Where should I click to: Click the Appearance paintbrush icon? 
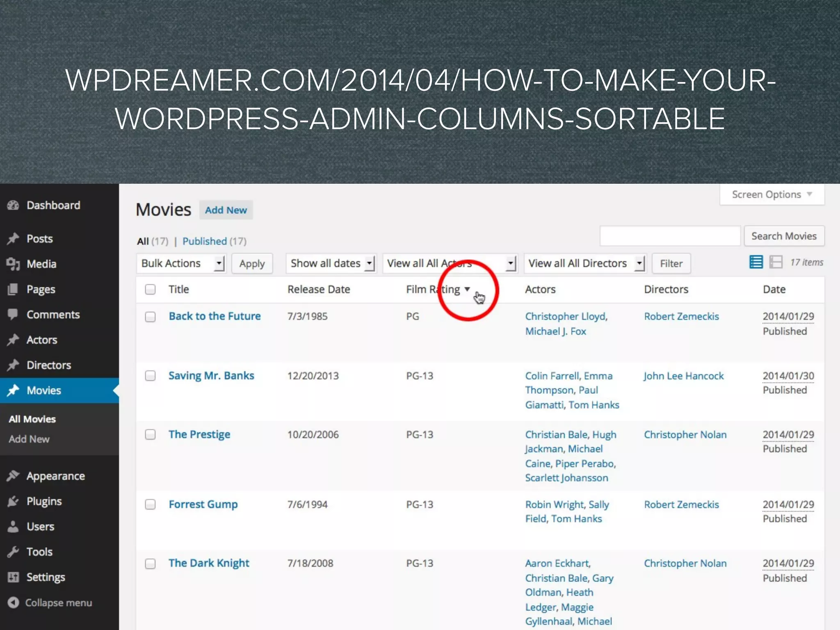(x=13, y=476)
